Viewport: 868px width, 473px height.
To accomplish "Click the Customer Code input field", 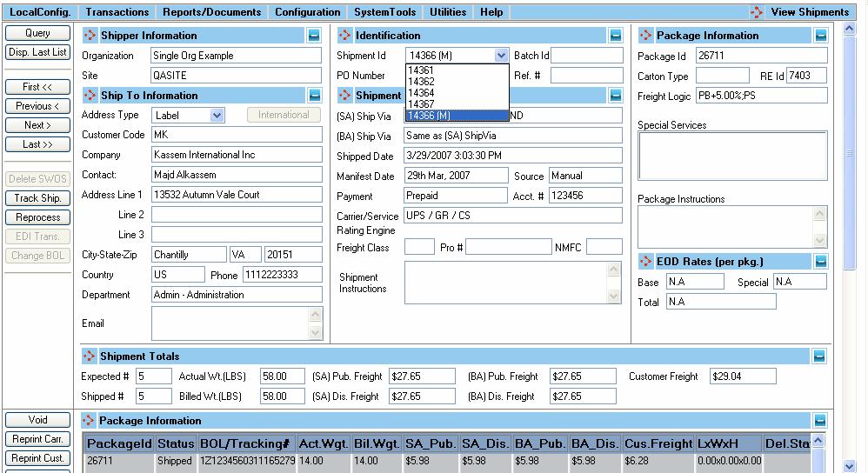I will click(236, 136).
